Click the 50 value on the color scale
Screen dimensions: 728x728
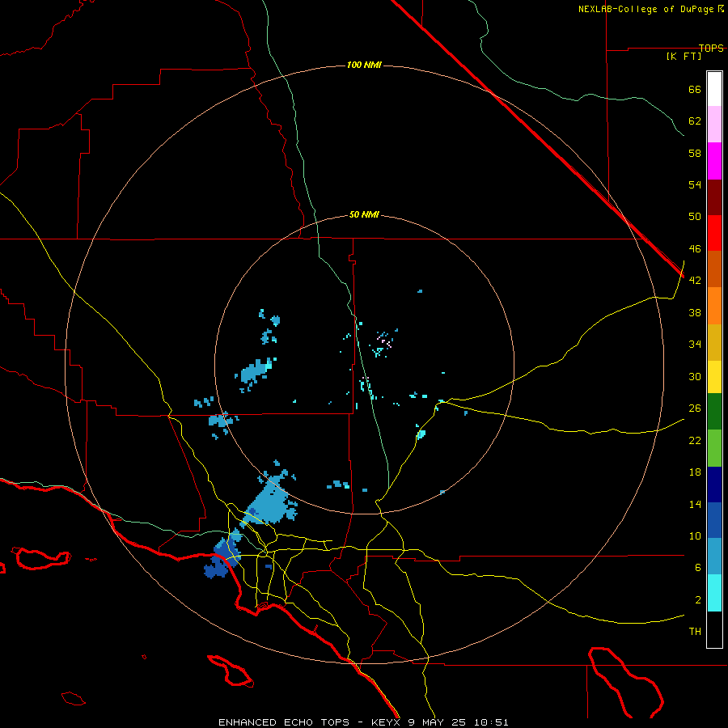tap(695, 217)
